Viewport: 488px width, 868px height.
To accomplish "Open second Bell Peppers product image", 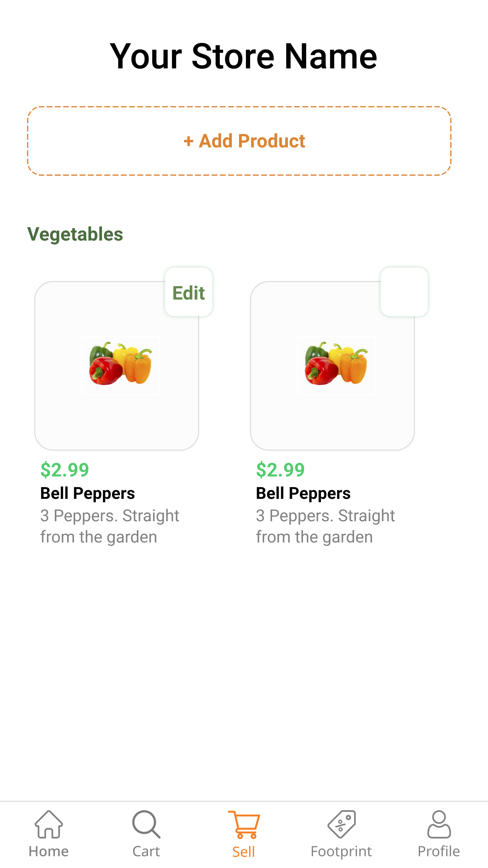I will (337, 365).
